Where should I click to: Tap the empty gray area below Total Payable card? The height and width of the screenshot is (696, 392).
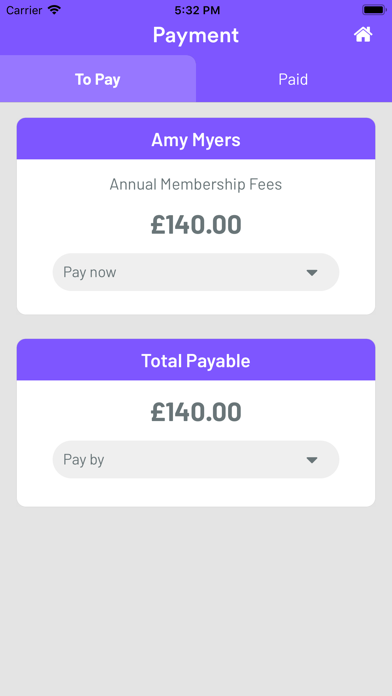[196, 601]
